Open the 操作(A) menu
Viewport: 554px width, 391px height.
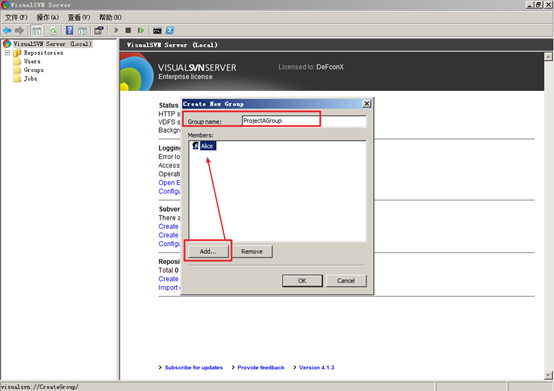[48, 17]
